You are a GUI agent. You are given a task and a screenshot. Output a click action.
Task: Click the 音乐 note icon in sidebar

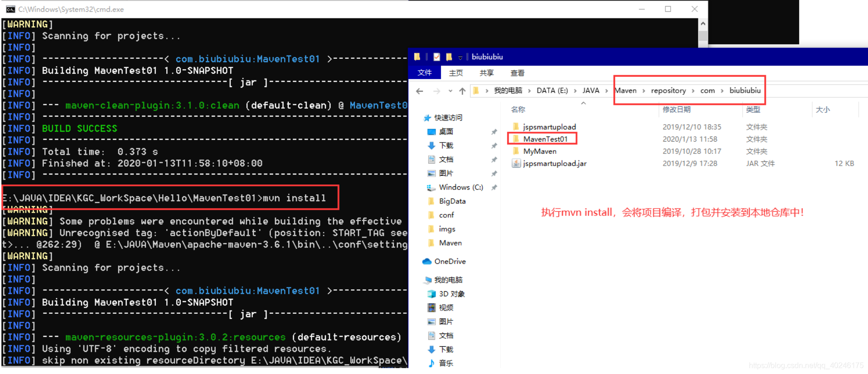(431, 363)
